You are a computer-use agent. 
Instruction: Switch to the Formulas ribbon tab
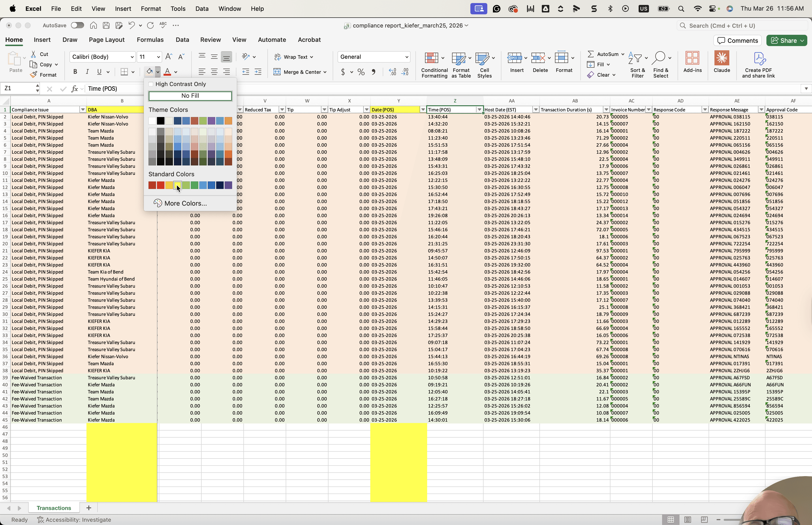pos(150,39)
